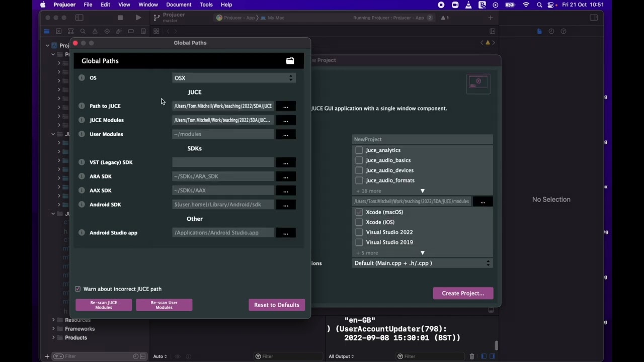Enable the Xcode (iOS) exporter checkbox
This screenshot has width=644, height=362.
(x=359, y=222)
